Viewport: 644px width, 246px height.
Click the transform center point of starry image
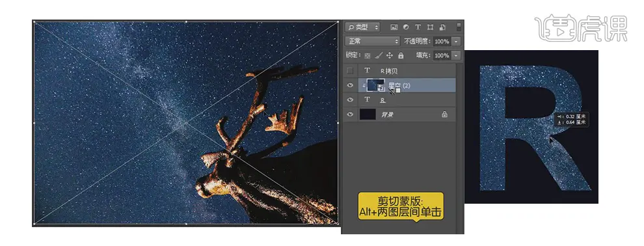185,122
